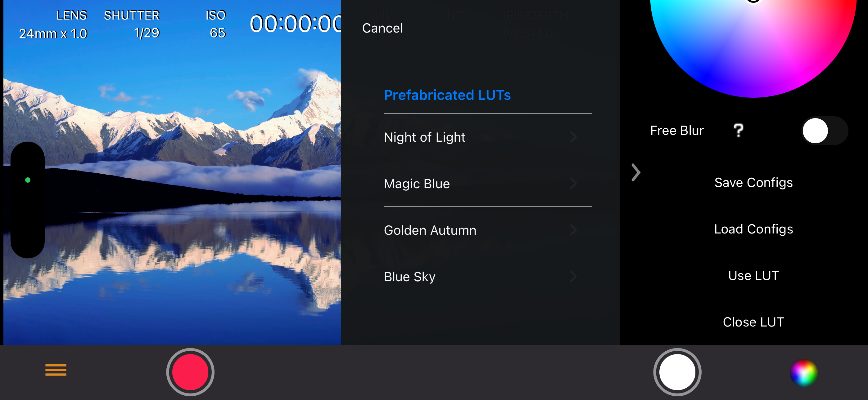Collapse the side panel with the chevron arrow
The image size is (868, 400).
tap(635, 173)
